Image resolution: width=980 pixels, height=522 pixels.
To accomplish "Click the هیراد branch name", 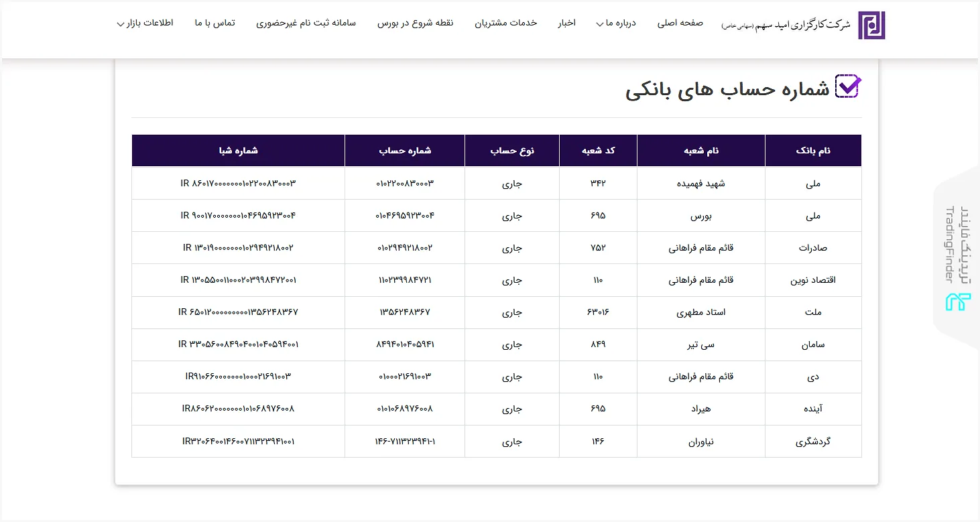I will (701, 409).
